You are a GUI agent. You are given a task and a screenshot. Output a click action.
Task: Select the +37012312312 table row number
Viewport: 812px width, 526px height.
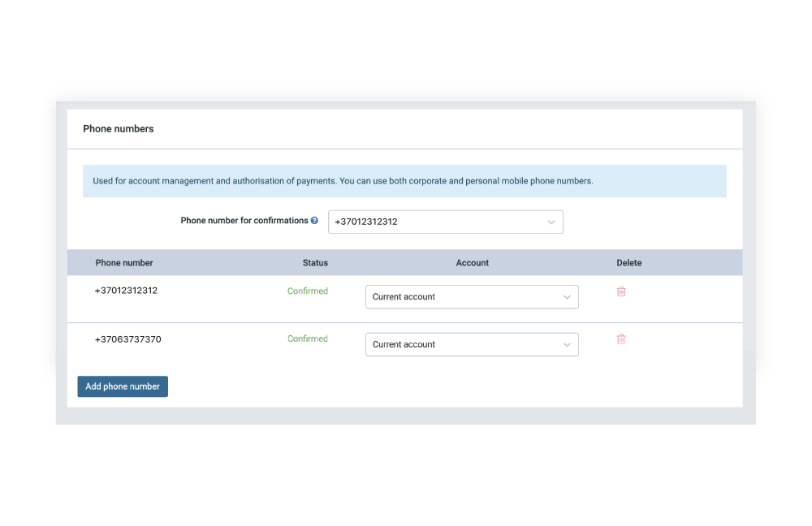[126, 291]
